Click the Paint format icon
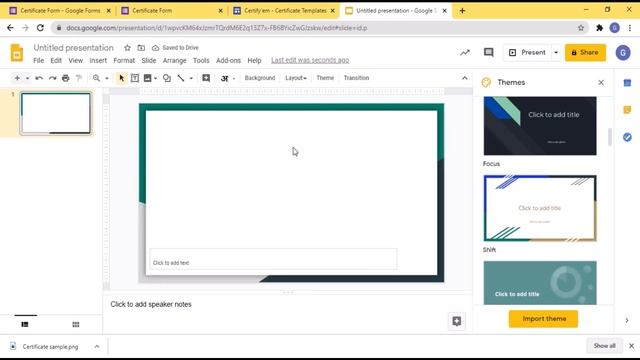This screenshot has height=360, width=640. coord(79,78)
